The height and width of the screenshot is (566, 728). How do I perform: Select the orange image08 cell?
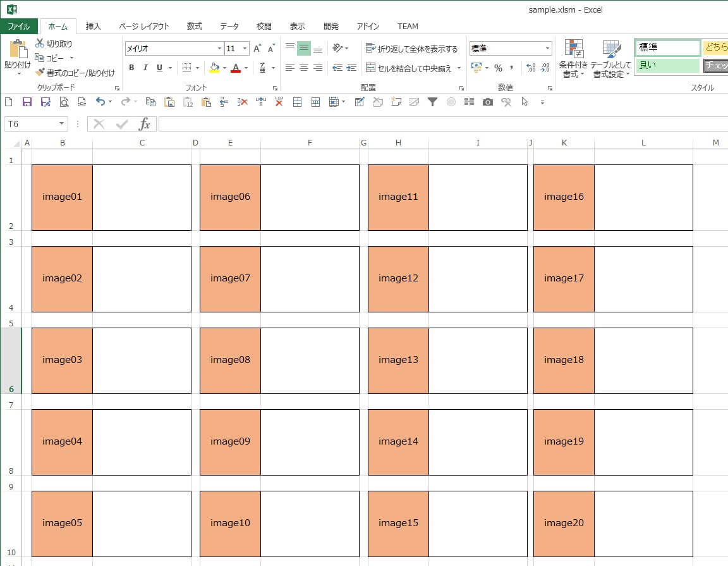230,360
